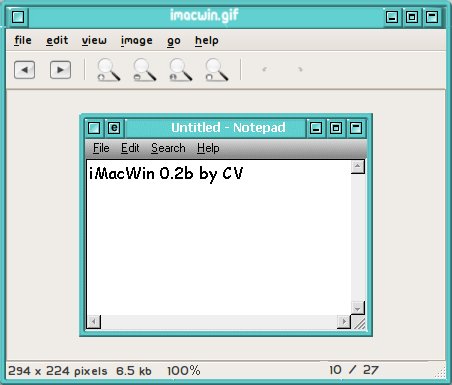Go to the next image with the forward arrow
Image resolution: width=452 pixels, height=385 pixels.
click(60, 70)
